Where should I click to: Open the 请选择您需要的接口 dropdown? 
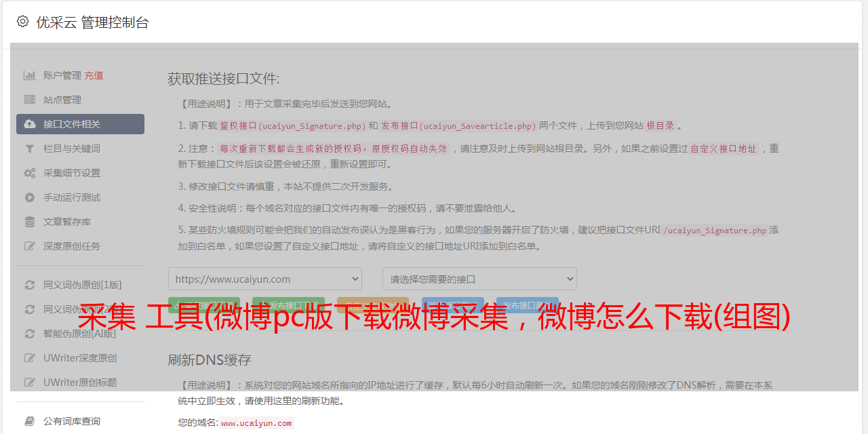point(479,279)
